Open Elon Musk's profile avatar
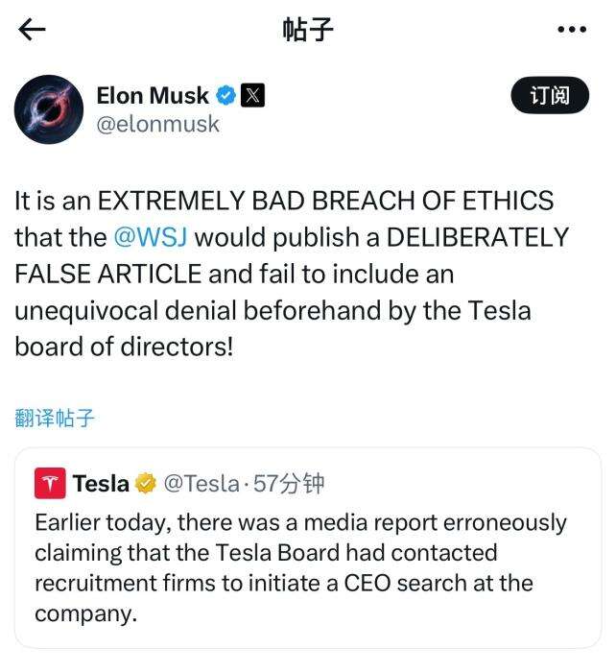 [49, 109]
